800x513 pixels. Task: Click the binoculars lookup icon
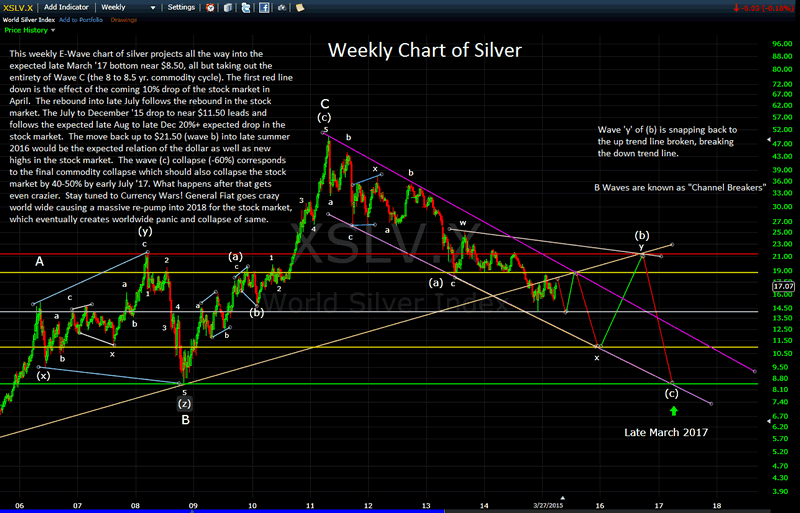tap(282, 7)
